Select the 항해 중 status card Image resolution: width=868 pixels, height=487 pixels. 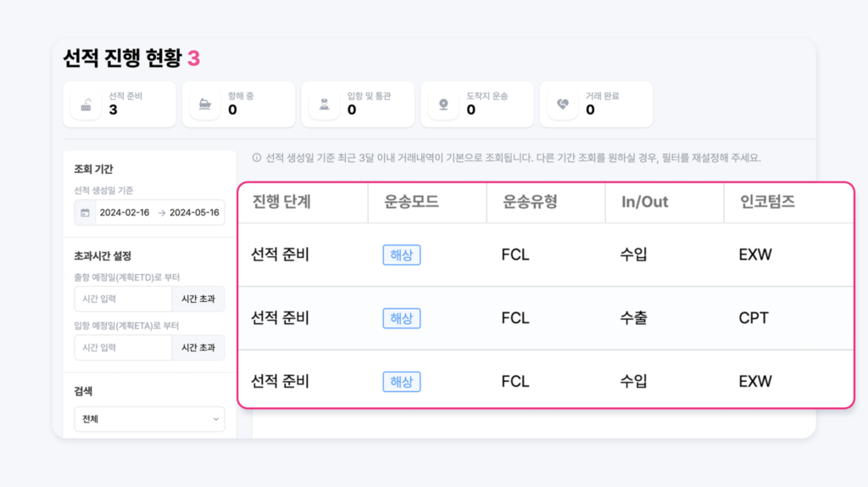pos(238,104)
